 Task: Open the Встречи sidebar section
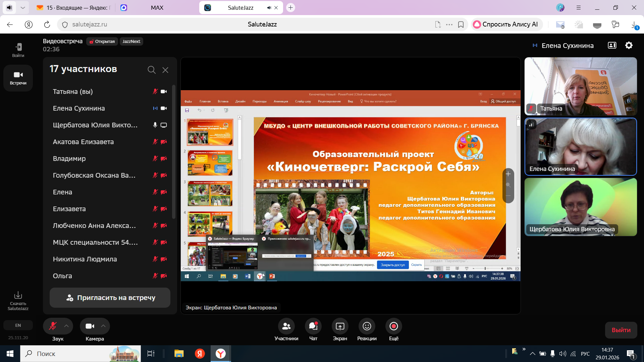click(18, 78)
